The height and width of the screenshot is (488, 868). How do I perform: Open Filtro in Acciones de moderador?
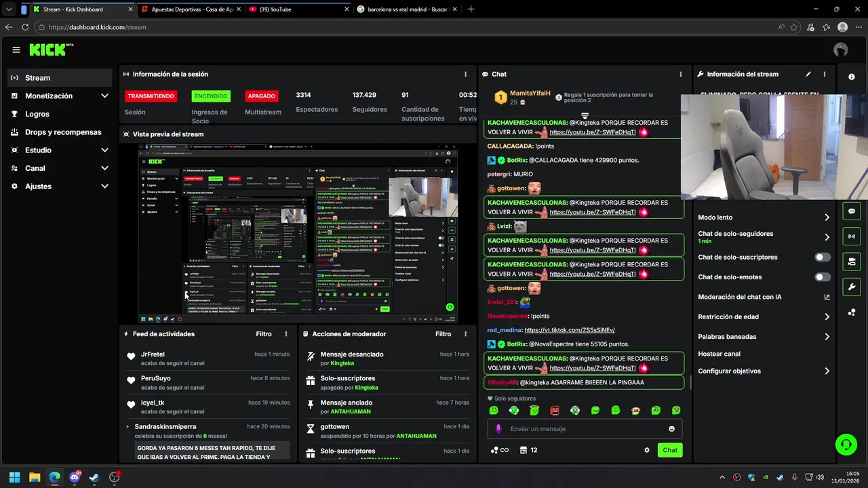[443, 334]
